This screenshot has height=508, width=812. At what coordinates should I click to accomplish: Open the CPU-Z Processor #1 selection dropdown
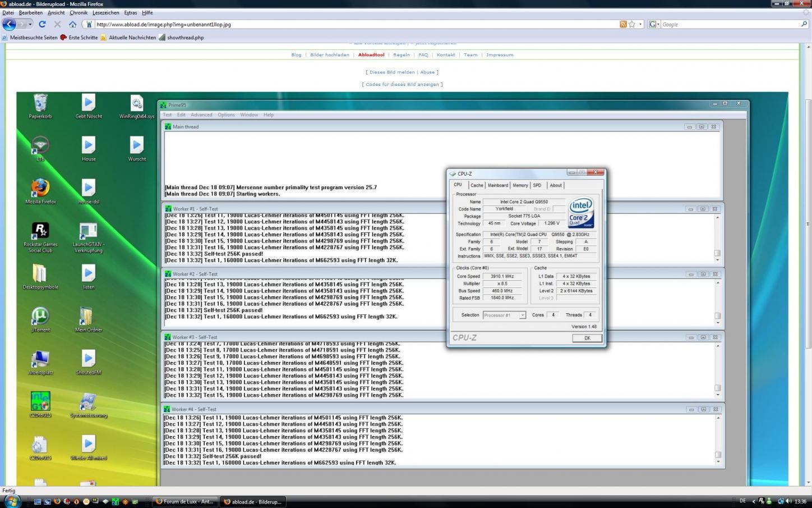[522, 315]
